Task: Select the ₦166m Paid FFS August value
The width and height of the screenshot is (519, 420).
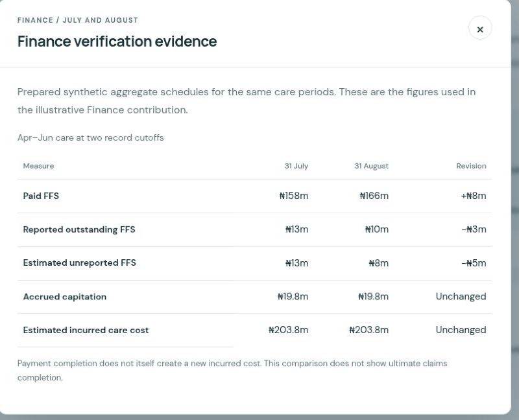Action: (x=374, y=196)
